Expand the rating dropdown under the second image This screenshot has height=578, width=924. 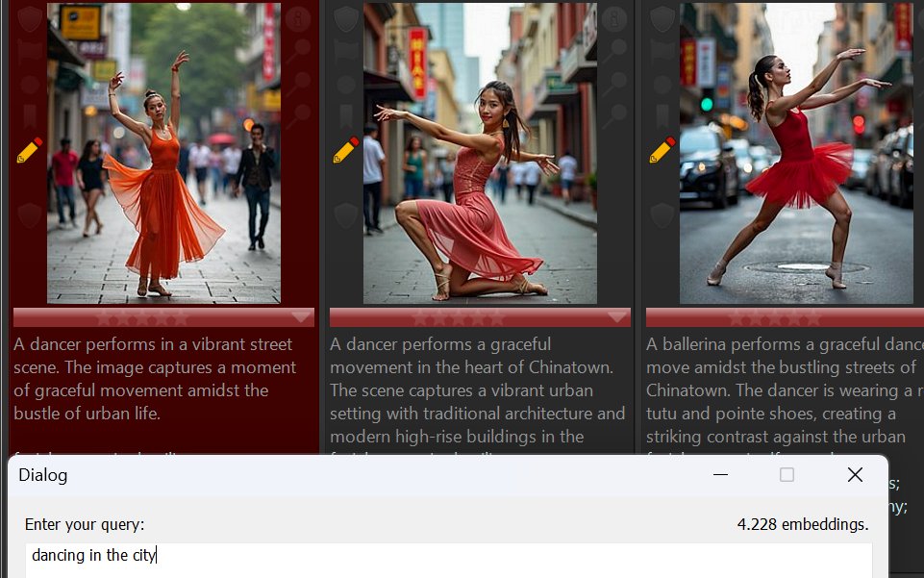(615, 317)
